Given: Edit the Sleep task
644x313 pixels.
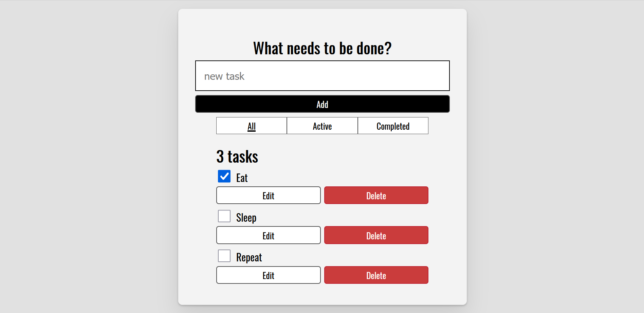Looking at the screenshot, I should (268, 235).
